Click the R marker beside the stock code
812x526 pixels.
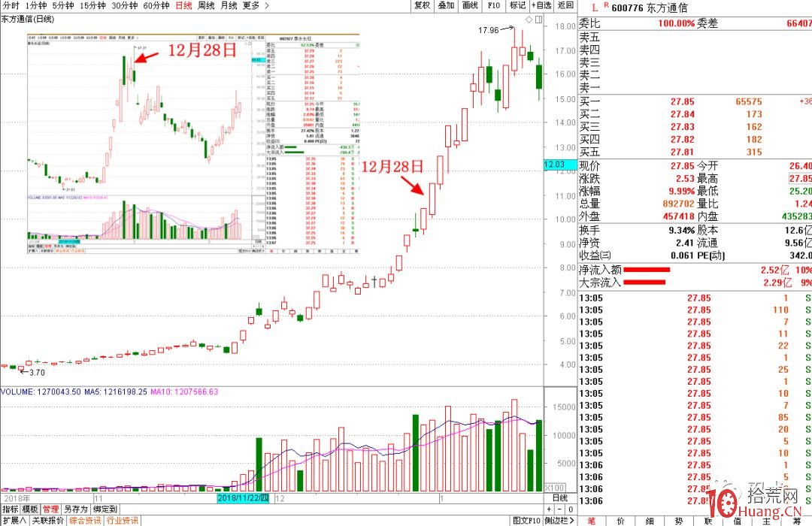pyautogui.click(x=606, y=5)
